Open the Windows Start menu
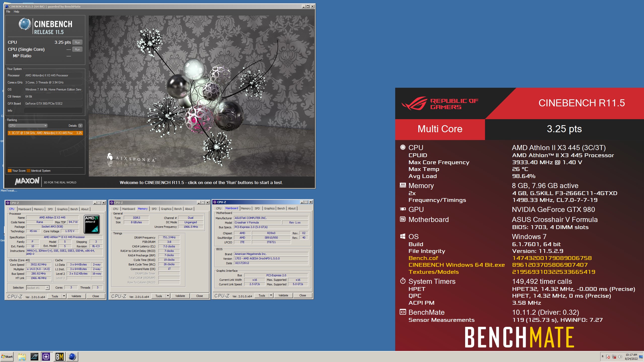The height and width of the screenshot is (362, 644). pyautogui.click(x=7, y=356)
